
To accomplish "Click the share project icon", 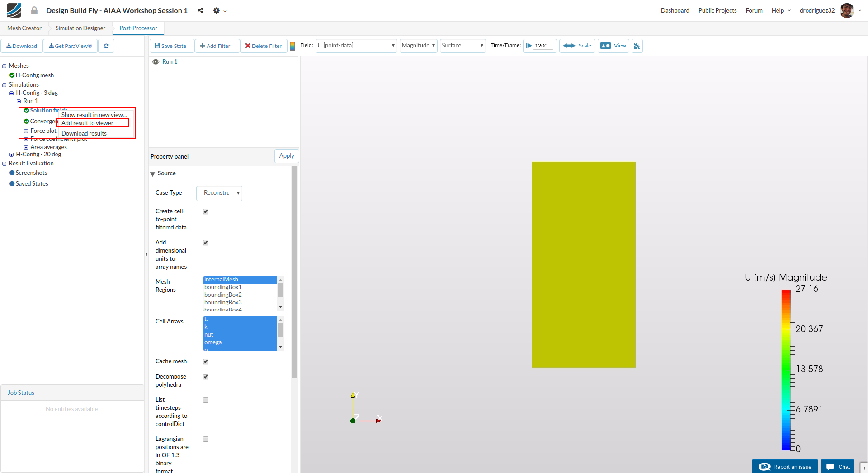I will pyautogui.click(x=200, y=10).
